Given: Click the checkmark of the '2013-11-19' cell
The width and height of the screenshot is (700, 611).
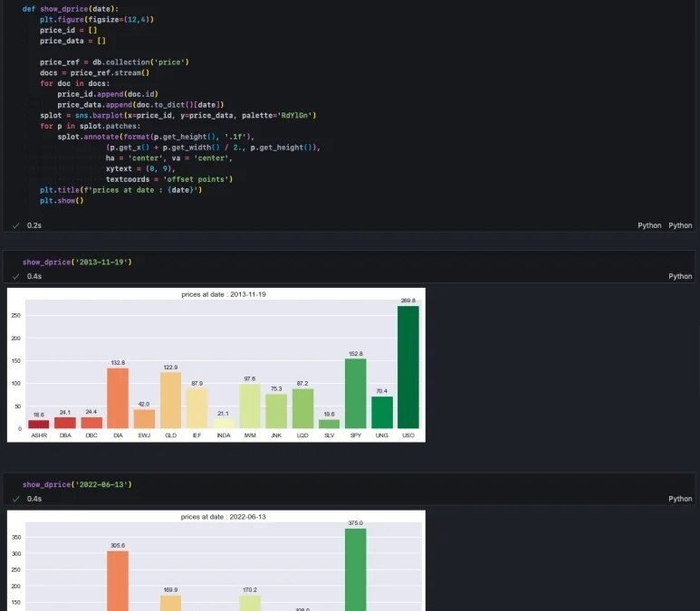Looking at the screenshot, I should (16, 277).
